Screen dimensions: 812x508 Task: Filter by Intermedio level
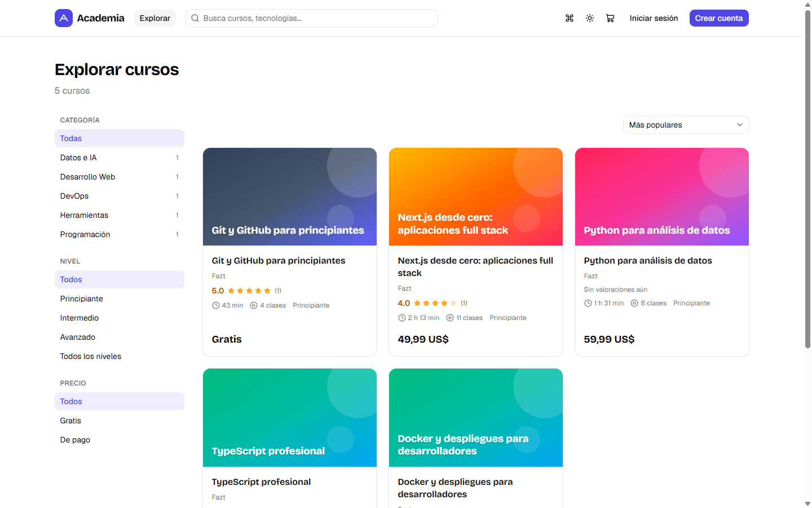tap(120, 318)
